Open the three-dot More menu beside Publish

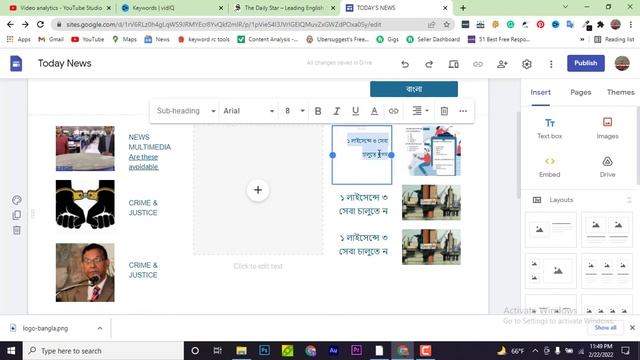click(x=551, y=64)
